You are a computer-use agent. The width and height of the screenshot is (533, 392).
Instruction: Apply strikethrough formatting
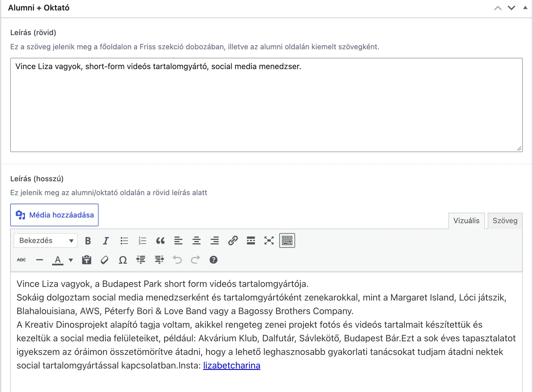(22, 260)
